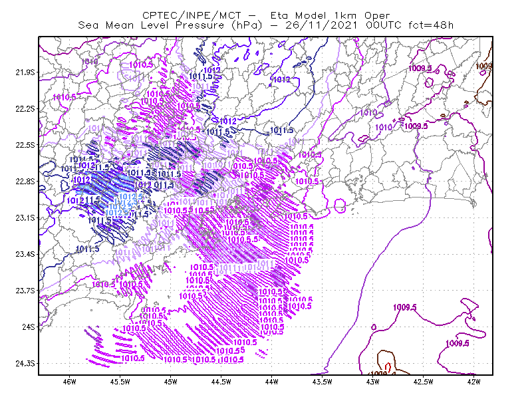Image resolution: width=532 pixels, height=411 pixels.
Task: Click the 45.5W longitude axis label
Action: tap(120, 382)
